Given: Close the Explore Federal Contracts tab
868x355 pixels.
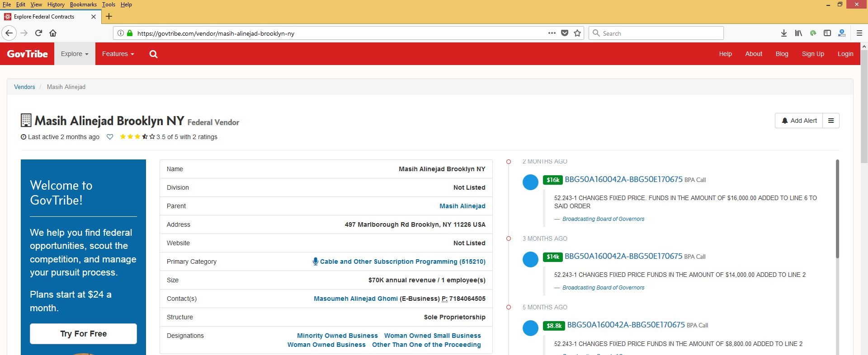Looking at the screenshot, I should 94,17.
